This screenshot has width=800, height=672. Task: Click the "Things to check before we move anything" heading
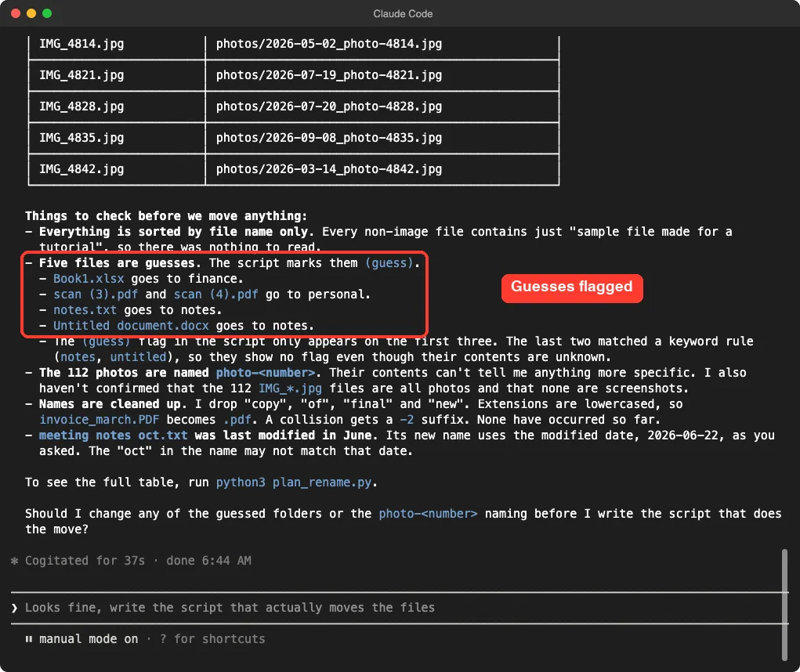coord(166,216)
